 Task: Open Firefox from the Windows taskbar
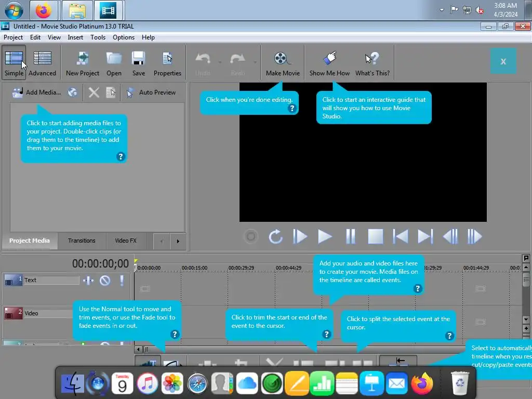click(43, 10)
